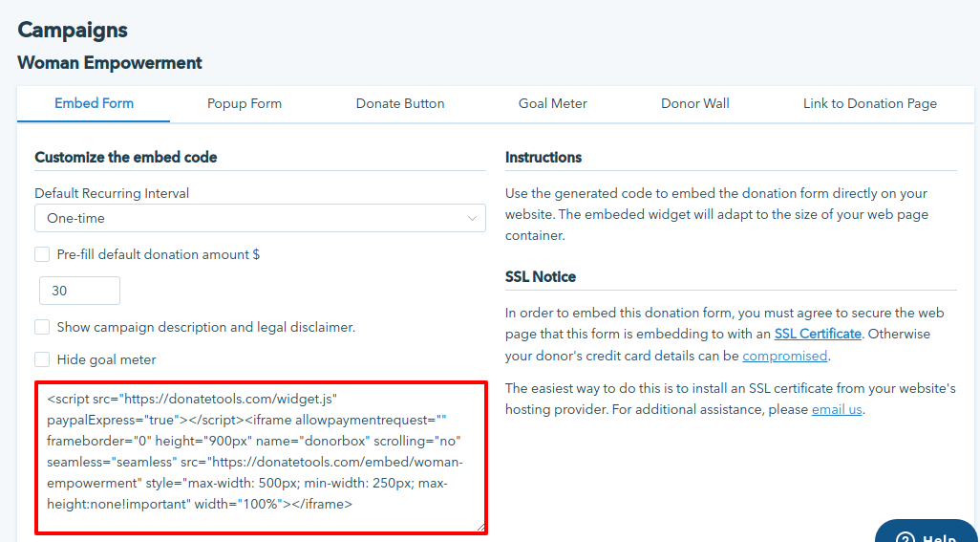The image size is (980, 542).
Task: Open the Donor Wall tab
Action: coord(694,103)
